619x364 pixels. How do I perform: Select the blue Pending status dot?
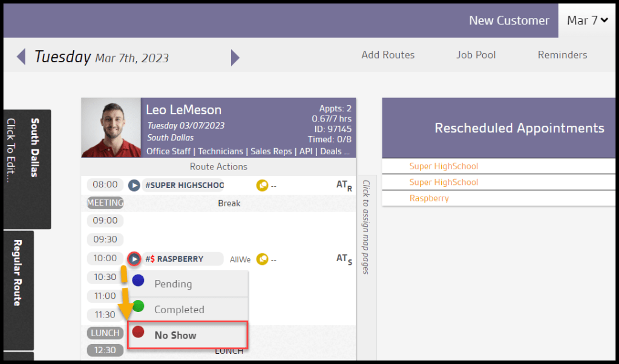pos(139,281)
